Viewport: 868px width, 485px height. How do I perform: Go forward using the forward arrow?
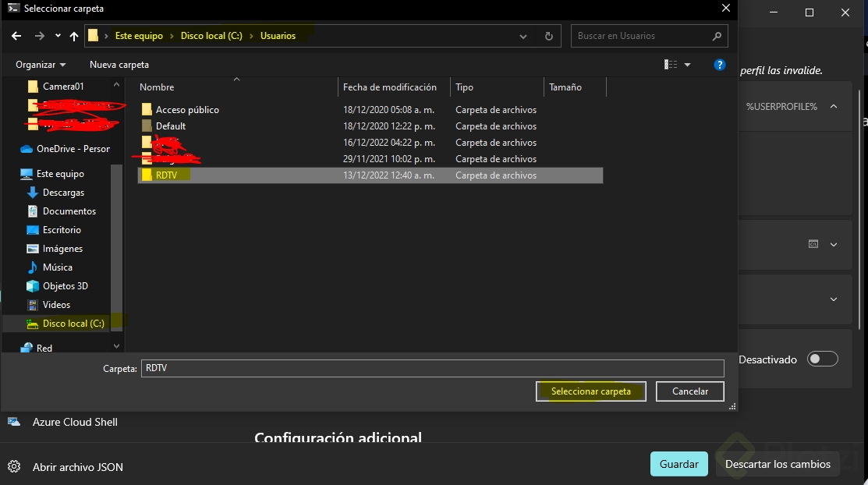pyautogui.click(x=39, y=36)
